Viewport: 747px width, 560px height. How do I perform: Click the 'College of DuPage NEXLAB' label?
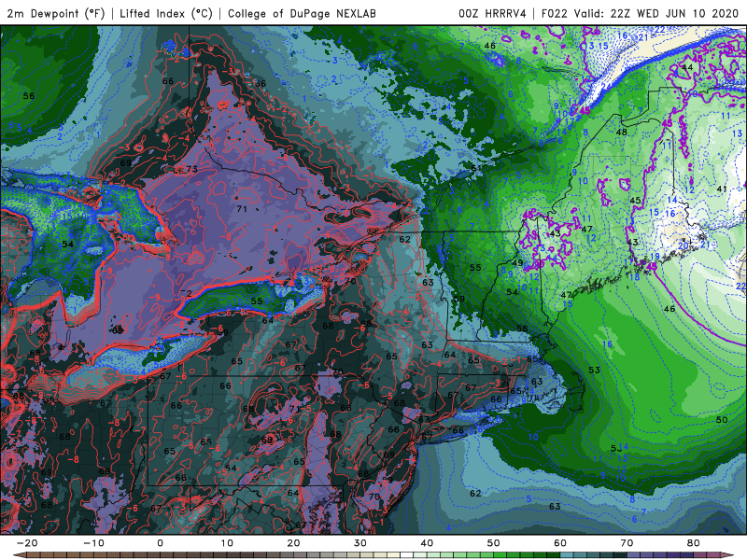coord(302,13)
